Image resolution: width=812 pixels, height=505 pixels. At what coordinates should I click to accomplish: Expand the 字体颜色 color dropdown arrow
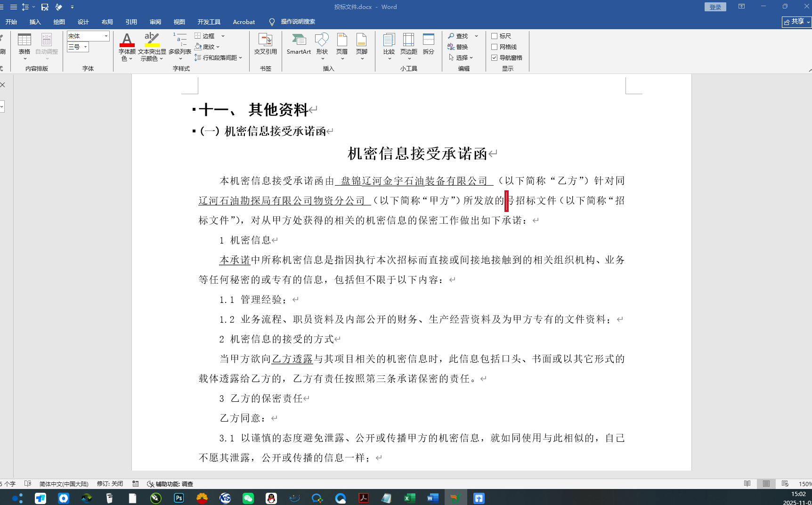coord(130,59)
